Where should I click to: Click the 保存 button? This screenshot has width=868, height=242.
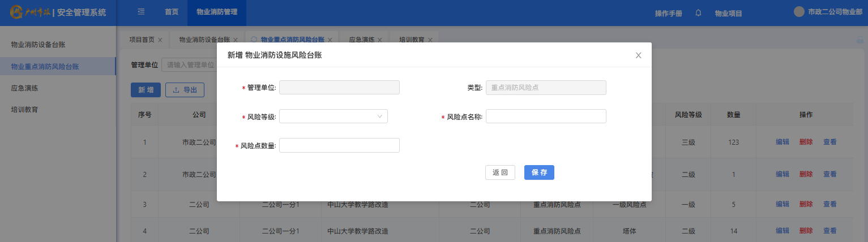(539, 172)
